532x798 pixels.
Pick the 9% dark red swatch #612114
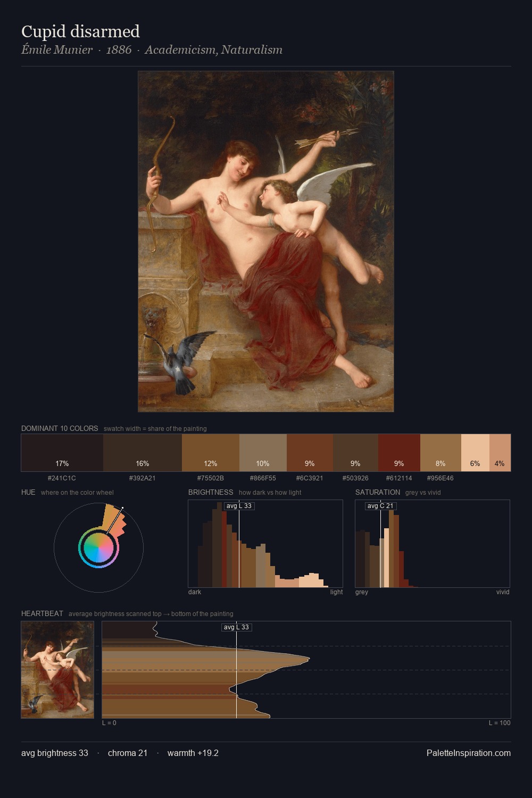pyautogui.click(x=399, y=453)
